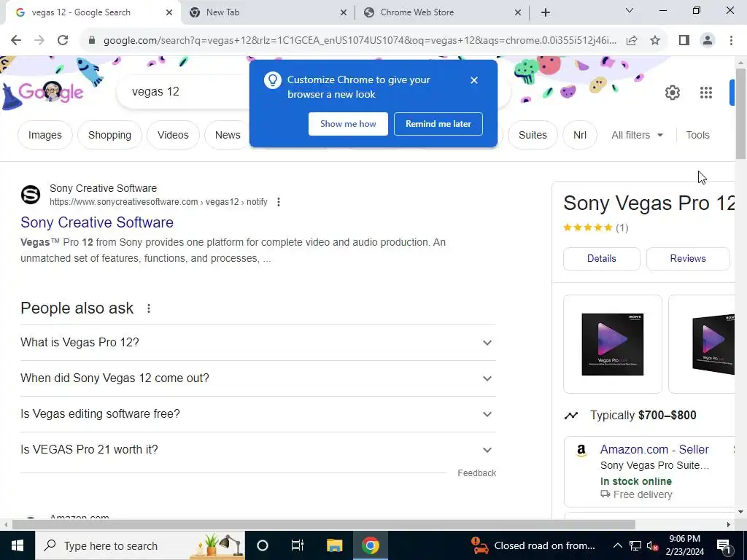
Task: Close the Customize Chrome popup
Action: tap(473, 80)
